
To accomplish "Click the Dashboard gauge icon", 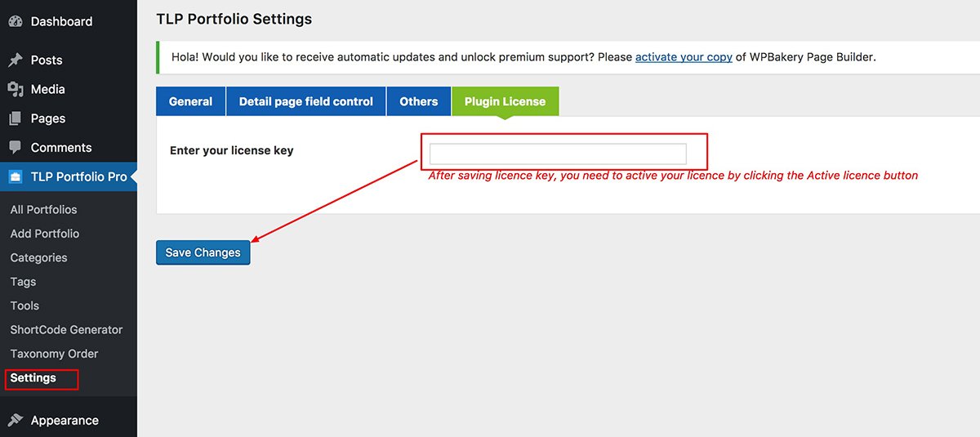I will coord(15,21).
